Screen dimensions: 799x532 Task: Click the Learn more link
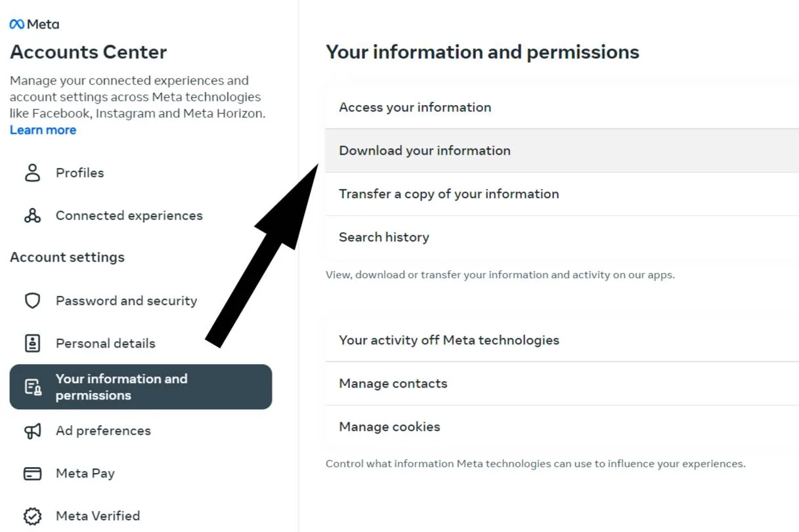tap(42, 129)
